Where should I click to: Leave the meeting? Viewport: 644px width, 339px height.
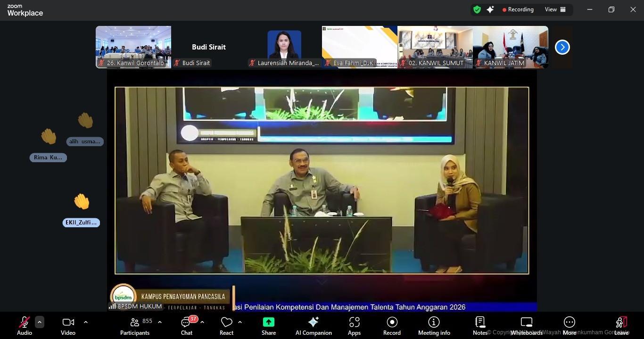(621, 326)
